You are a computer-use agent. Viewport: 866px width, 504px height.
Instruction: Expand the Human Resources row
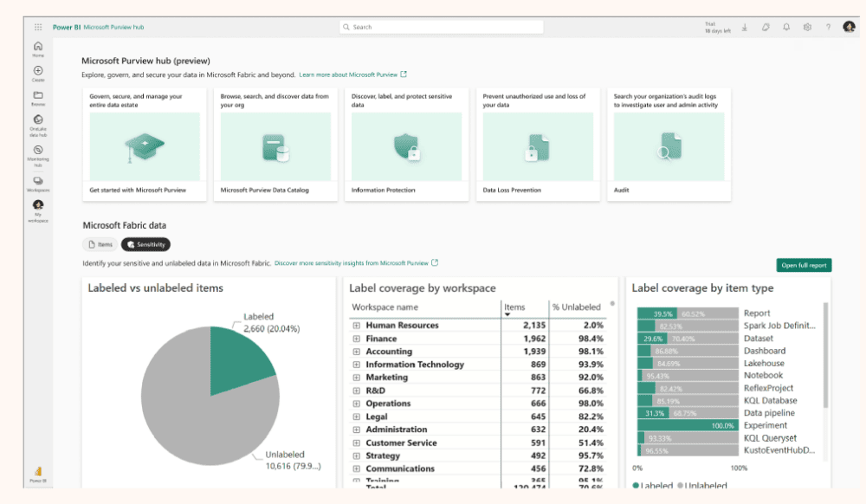tap(357, 326)
